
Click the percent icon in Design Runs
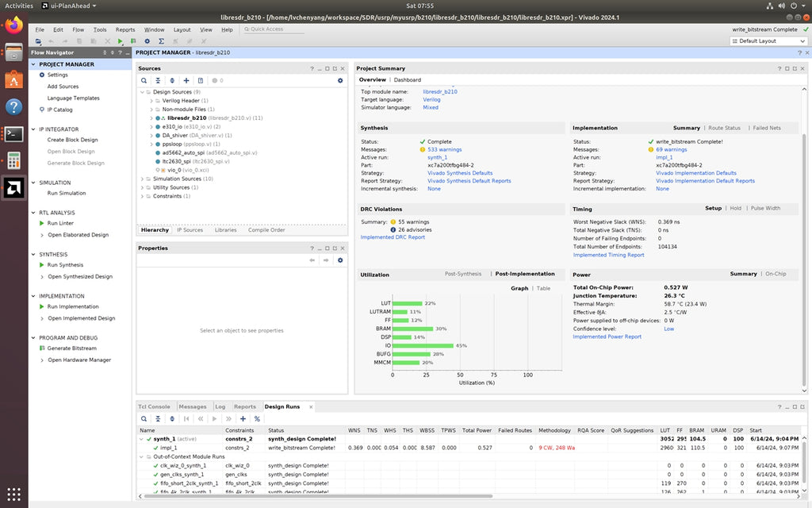coord(257,419)
